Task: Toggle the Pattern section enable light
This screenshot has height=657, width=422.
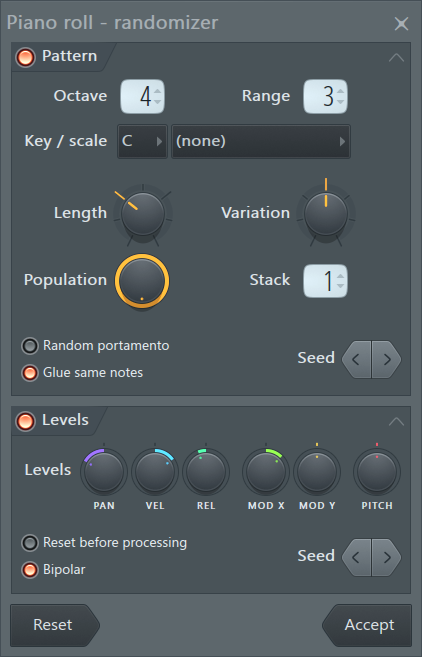Action: 25,57
